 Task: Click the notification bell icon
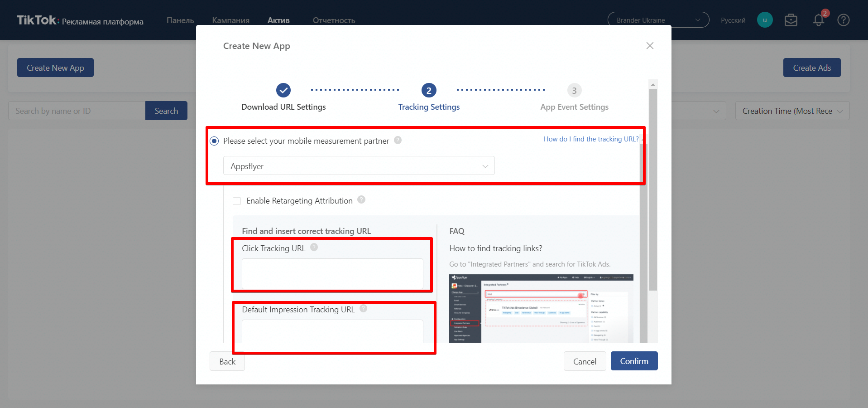pyautogui.click(x=818, y=20)
